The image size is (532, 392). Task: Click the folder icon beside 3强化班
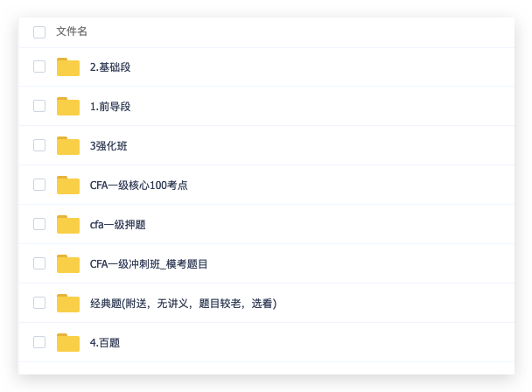coord(68,145)
